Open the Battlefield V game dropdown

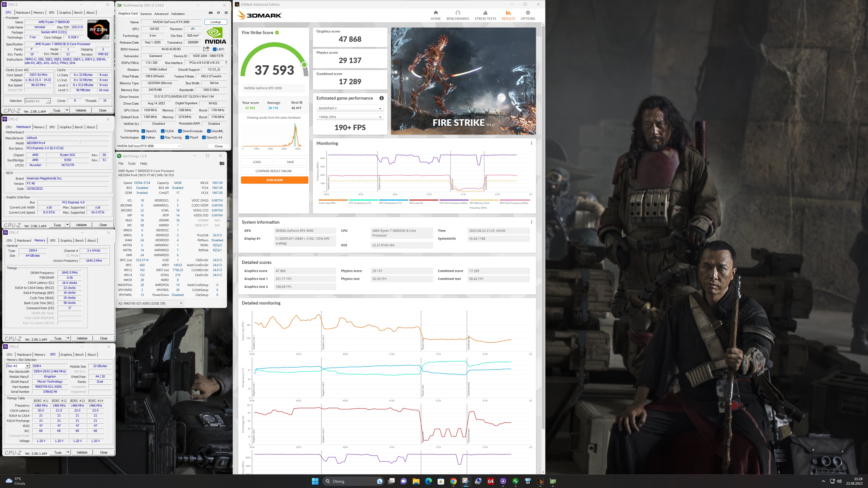350,108
